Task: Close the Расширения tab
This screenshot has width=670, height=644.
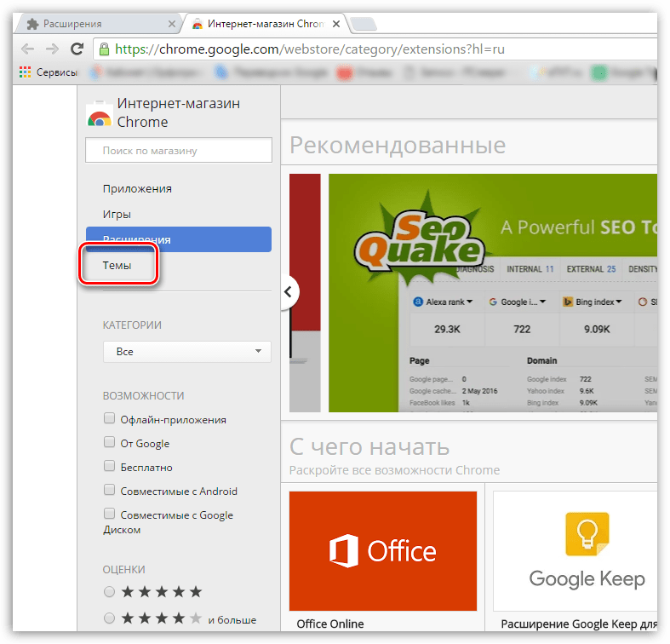Action: [172, 24]
